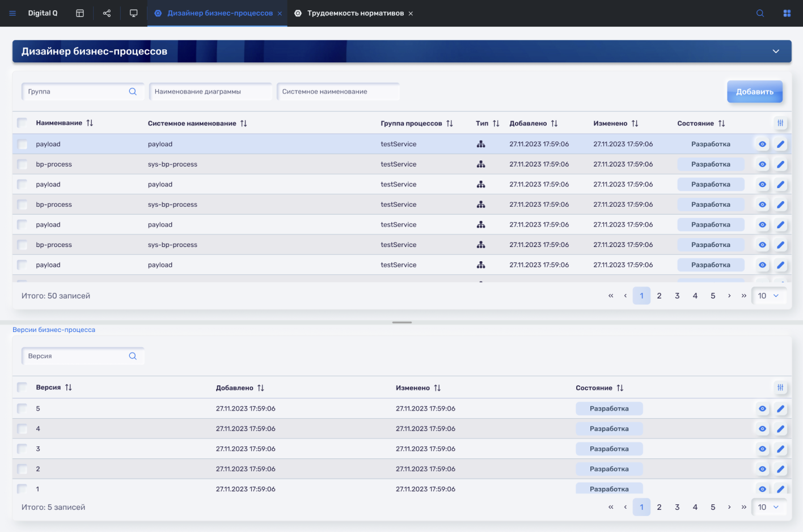Switch to Трудоемкость нормативов tab
Viewport: 803px width, 532px height.
(355, 13)
